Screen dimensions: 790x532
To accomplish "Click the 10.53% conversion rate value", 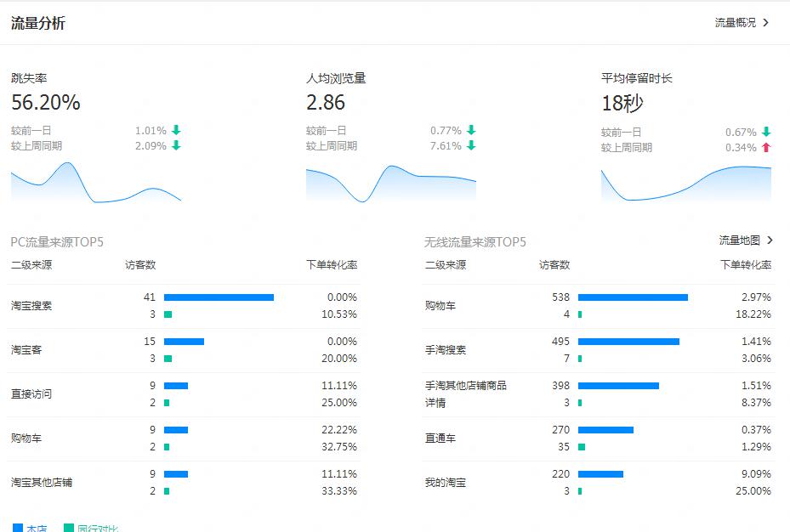I will 339,314.
